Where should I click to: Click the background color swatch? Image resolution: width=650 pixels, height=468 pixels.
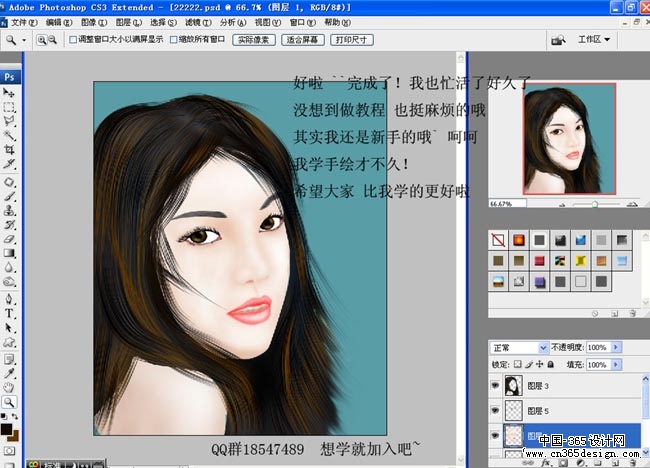15,436
